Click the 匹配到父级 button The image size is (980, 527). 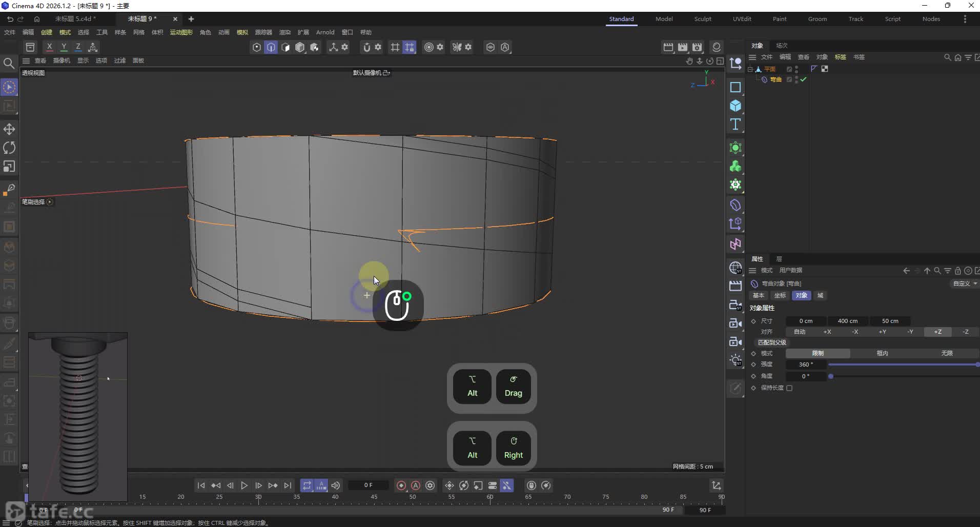772,342
